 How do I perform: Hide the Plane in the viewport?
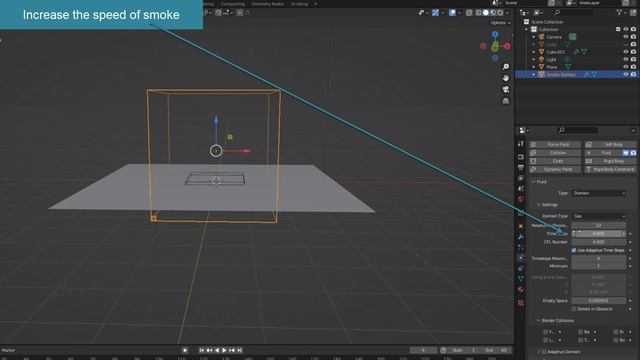(x=626, y=67)
